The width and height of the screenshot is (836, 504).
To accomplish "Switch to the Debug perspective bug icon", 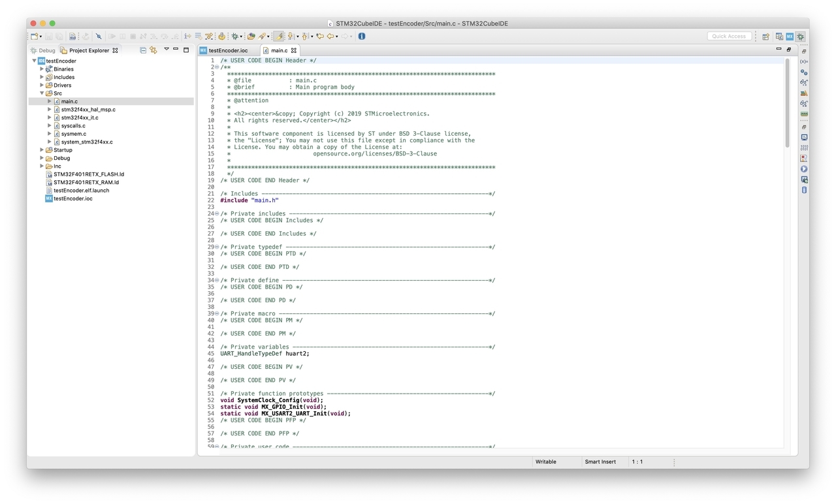I will (800, 37).
